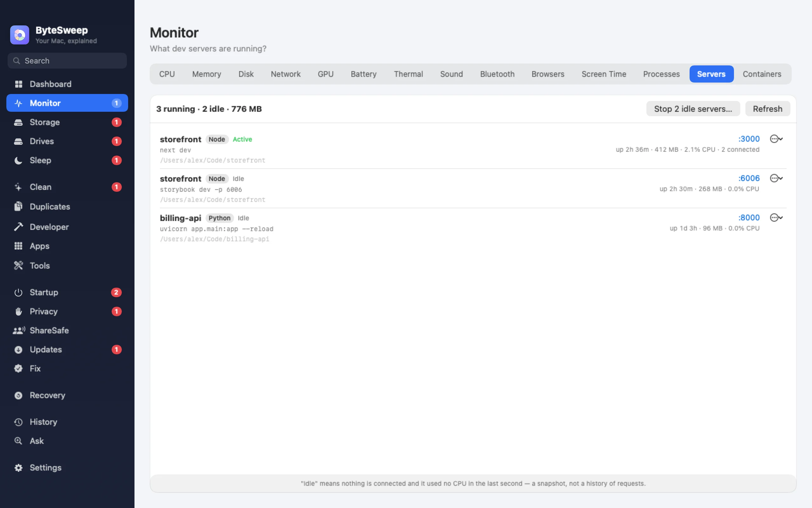Open the Duplicates section
The width and height of the screenshot is (812, 508).
(x=67, y=207)
